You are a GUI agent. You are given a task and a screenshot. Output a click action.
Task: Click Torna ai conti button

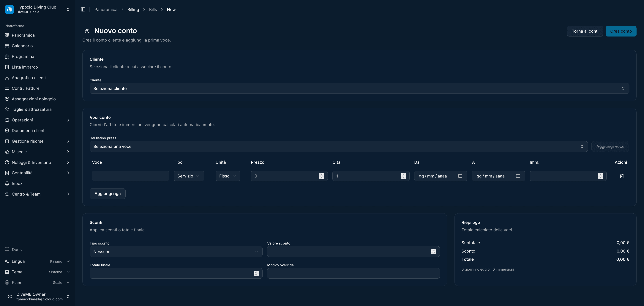585,31
